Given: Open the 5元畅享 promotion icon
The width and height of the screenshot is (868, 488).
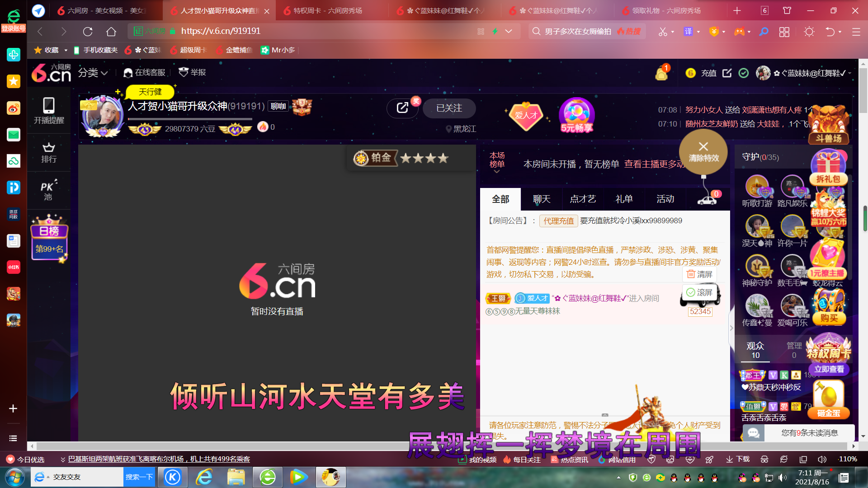Looking at the screenshot, I should [x=576, y=116].
